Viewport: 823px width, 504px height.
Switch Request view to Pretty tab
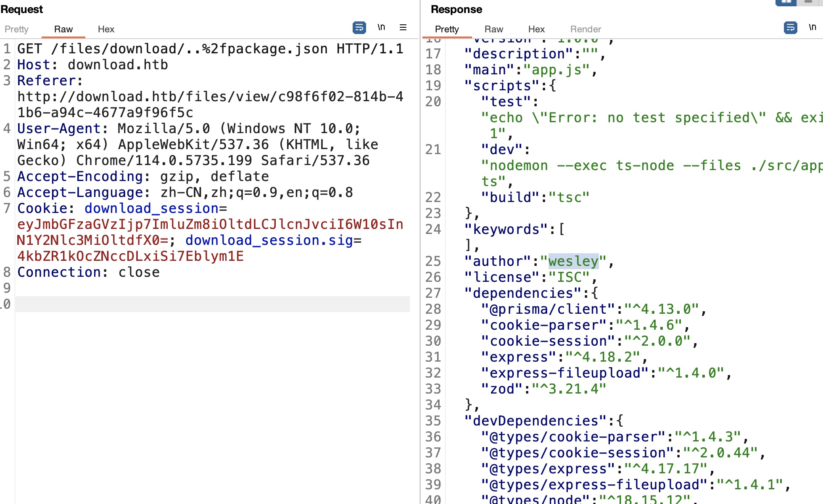[x=16, y=29]
